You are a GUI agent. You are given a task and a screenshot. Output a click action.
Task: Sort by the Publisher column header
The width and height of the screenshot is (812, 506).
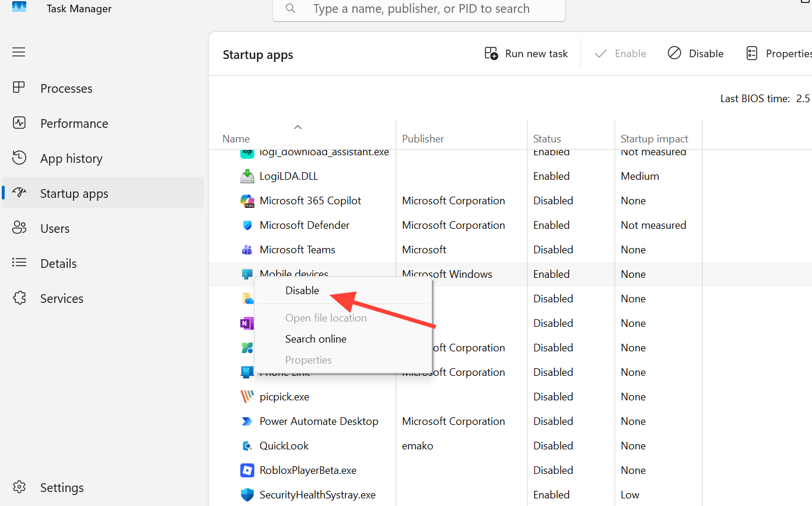click(423, 139)
